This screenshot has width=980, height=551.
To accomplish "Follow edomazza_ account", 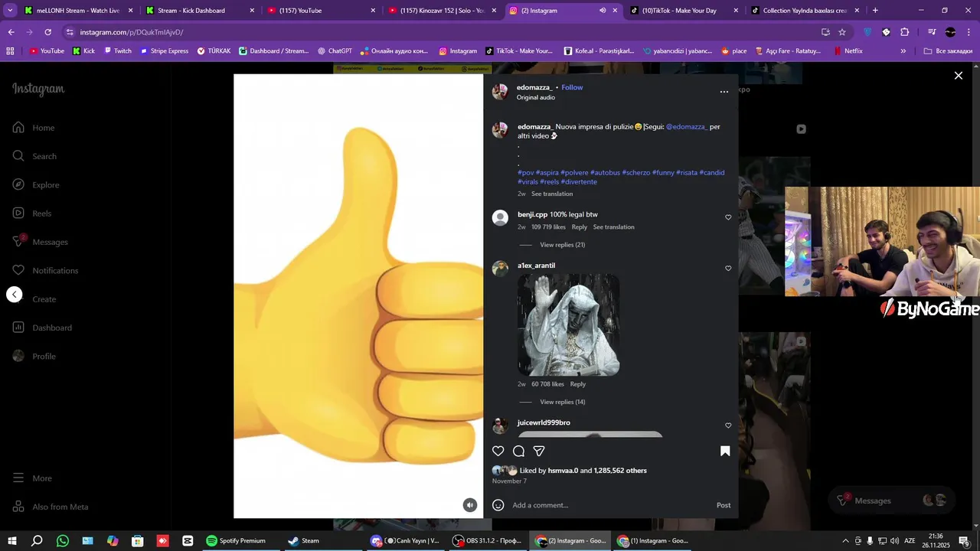I will (572, 87).
